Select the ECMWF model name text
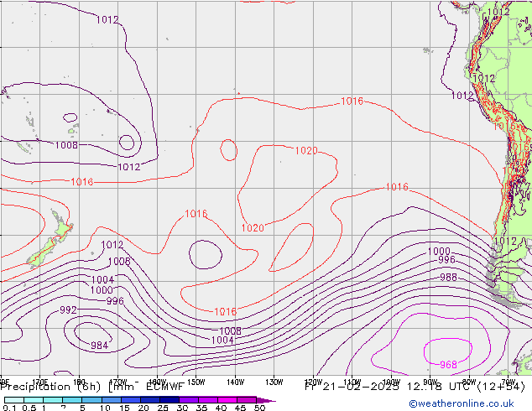The width and height of the screenshot is (532, 411). point(165,387)
